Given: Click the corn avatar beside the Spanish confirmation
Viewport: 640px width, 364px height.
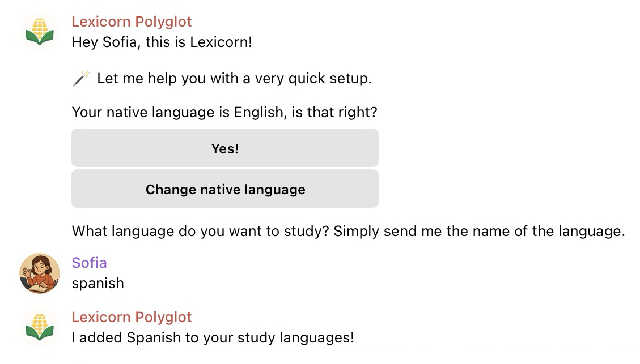Looking at the screenshot, I should pos(40,328).
